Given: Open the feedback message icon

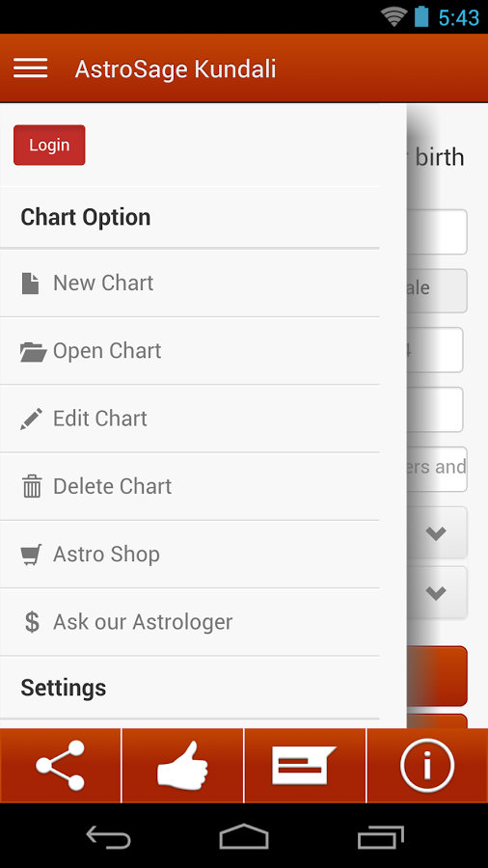Looking at the screenshot, I should pos(305,765).
